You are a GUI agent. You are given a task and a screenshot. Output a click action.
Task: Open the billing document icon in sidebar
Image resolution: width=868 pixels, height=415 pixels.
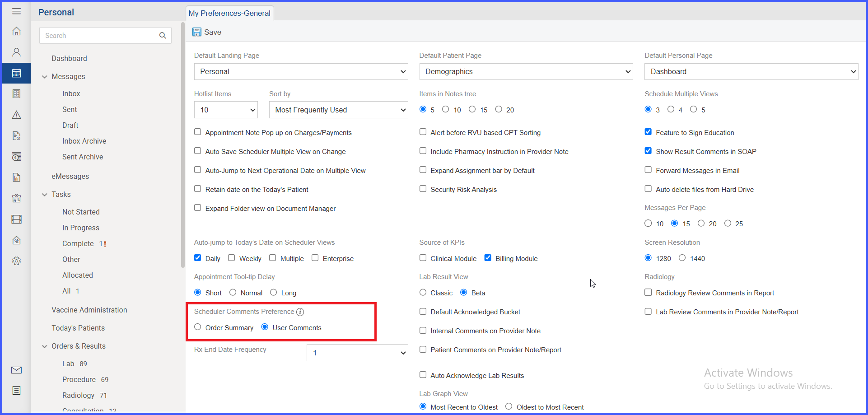click(16, 135)
